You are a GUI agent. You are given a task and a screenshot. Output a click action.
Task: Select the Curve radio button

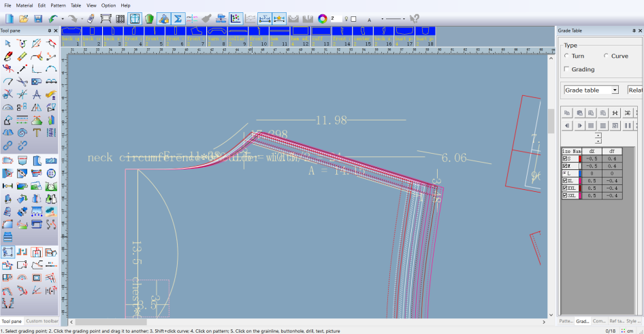(606, 56)
